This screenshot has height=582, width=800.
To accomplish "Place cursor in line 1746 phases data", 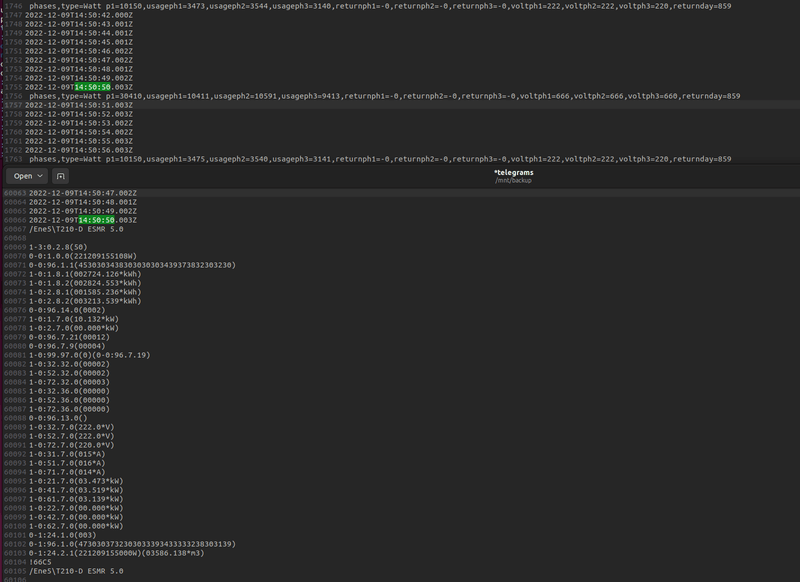I will (380, 6).
